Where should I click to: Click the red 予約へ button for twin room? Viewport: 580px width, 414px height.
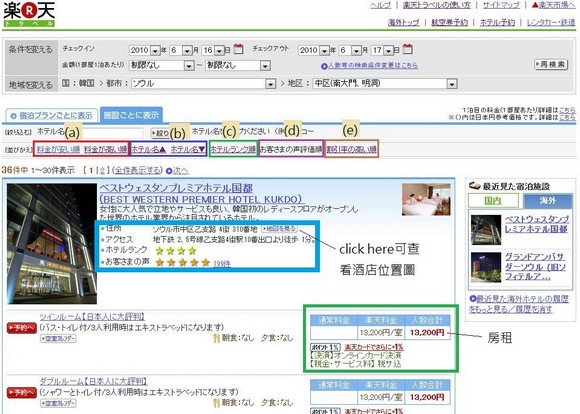21,328
